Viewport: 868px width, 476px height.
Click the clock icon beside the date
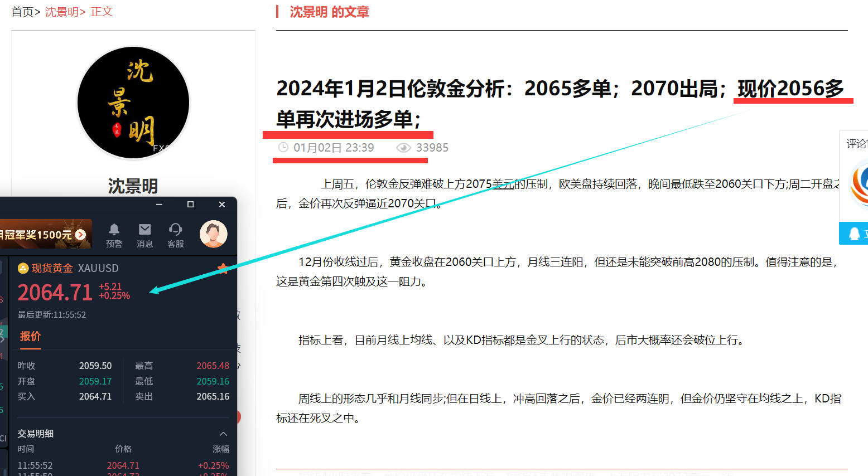(x=283, y=147)
